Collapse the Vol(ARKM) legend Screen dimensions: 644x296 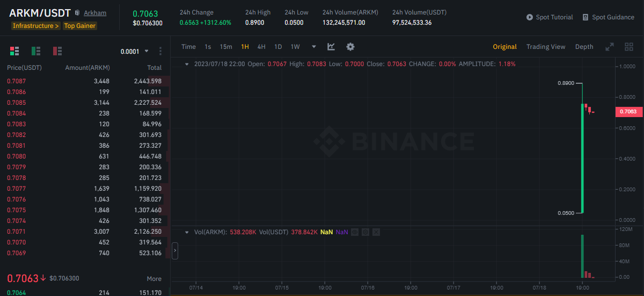point(187,232)
